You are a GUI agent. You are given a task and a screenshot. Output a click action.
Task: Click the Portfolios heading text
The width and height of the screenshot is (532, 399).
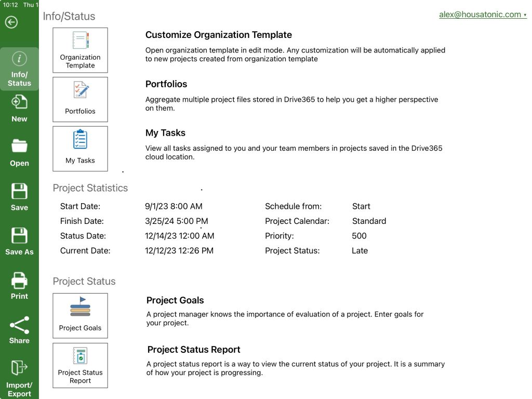pyautogui.click(x=166, y=84)
